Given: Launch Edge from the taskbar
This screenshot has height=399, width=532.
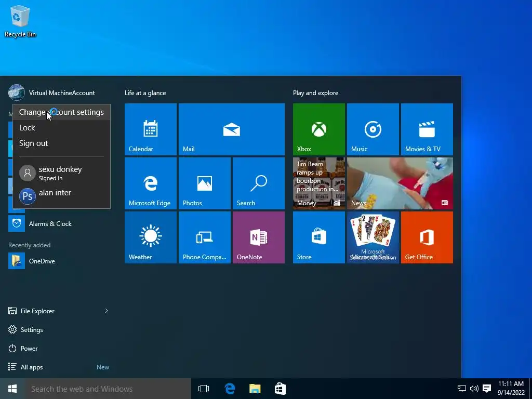Looking at the screenshot, I should 230,389.
